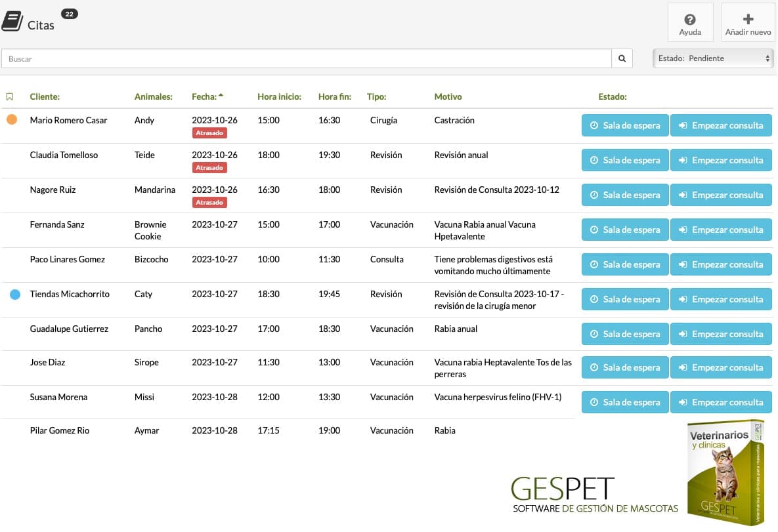Start consultation for Mario Romero Casar
This screenshot has height=532, width=778.
pos(721,125)
